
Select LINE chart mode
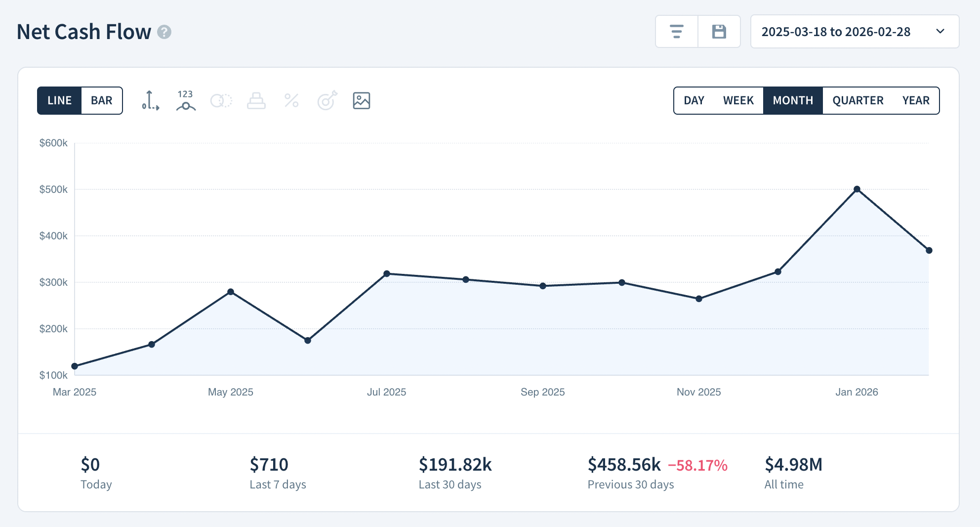coord(59,100)
